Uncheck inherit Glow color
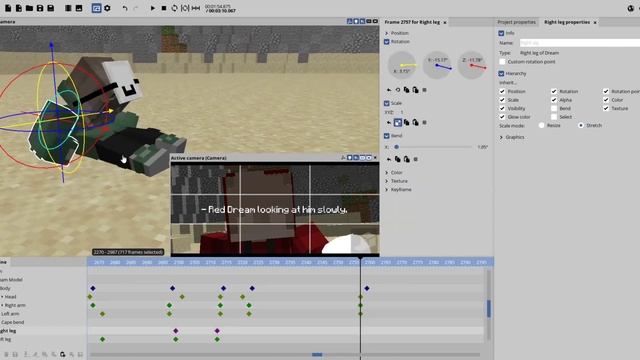Image resolution: width=640 pixels, height=360 pixels. tap(502, 117)
